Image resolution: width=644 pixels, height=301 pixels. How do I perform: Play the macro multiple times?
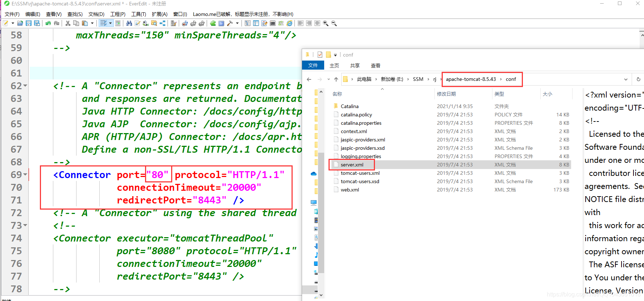[x=202, y=23]
